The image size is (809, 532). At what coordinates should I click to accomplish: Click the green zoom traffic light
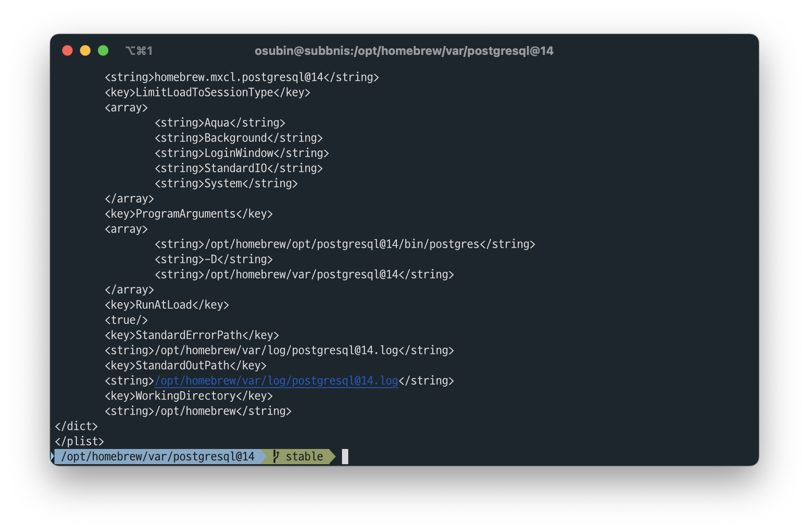(x=103, y=50)
